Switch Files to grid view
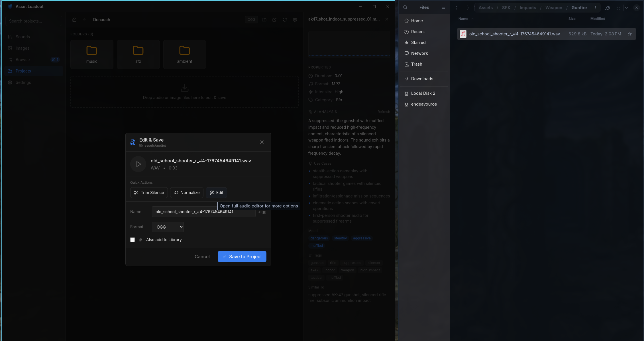 point(618,8)
